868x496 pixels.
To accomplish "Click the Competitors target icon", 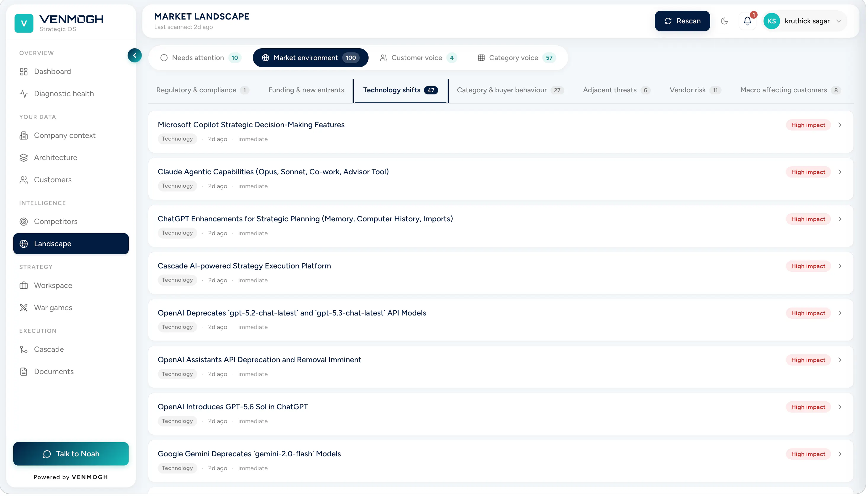I will click(x=23, y=222).
